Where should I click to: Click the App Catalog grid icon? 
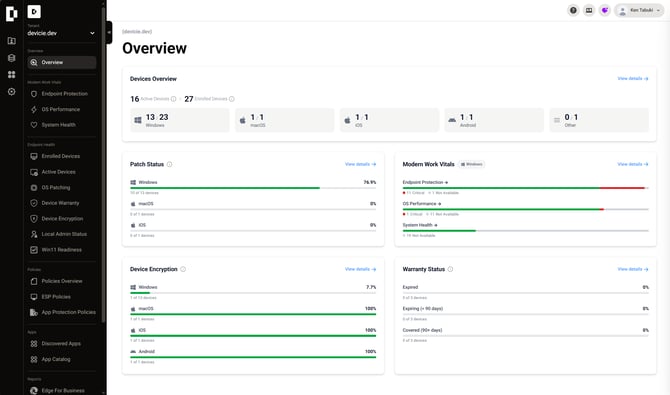pyautogui.click(x=34, y=359)
